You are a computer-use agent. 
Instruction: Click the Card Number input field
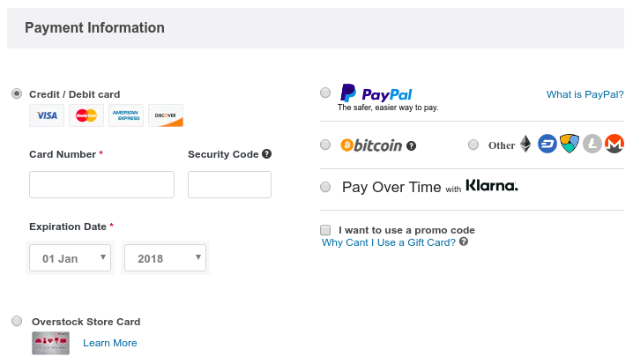point(101,184)
